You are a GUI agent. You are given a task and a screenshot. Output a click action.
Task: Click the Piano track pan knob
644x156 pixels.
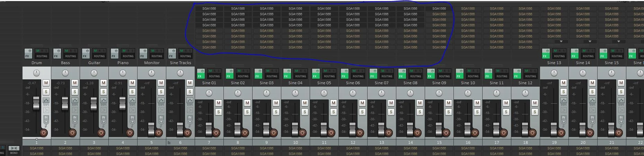123,73
